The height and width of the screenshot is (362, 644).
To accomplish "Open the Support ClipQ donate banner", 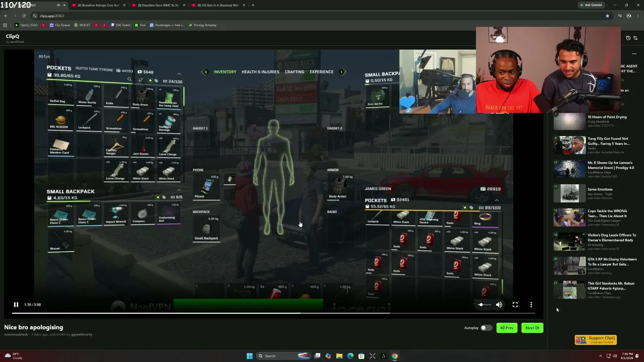I will [x=595, y=340].
